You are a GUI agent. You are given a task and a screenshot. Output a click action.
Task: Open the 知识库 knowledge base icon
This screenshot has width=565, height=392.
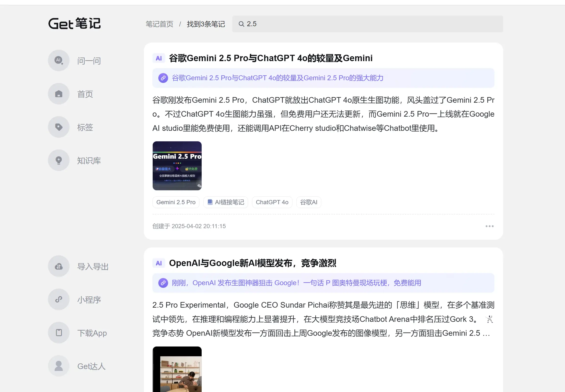pyautogui.click(x=59, y=160)
